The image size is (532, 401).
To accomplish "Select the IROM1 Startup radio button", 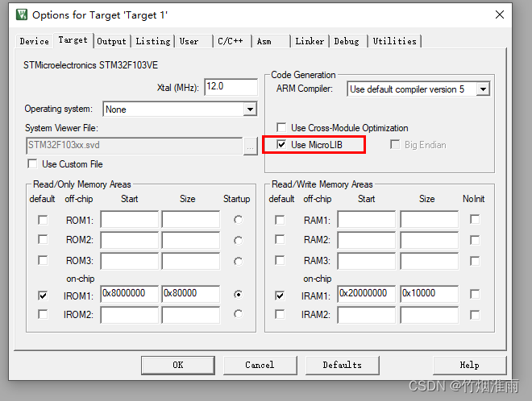I will click(238, 295).
